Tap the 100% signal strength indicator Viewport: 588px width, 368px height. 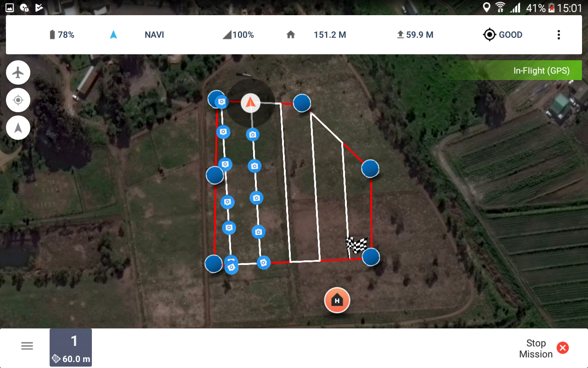(x=238, y=35)
